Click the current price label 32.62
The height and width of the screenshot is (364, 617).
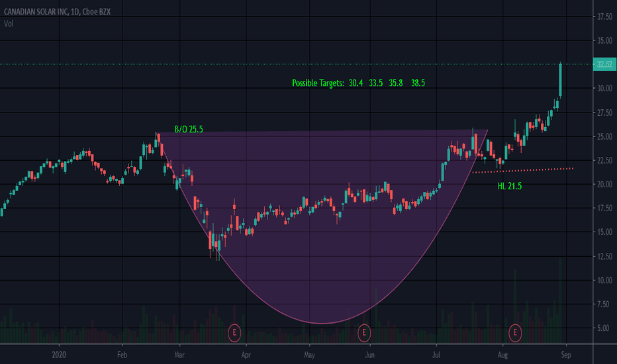pos(604,64)
